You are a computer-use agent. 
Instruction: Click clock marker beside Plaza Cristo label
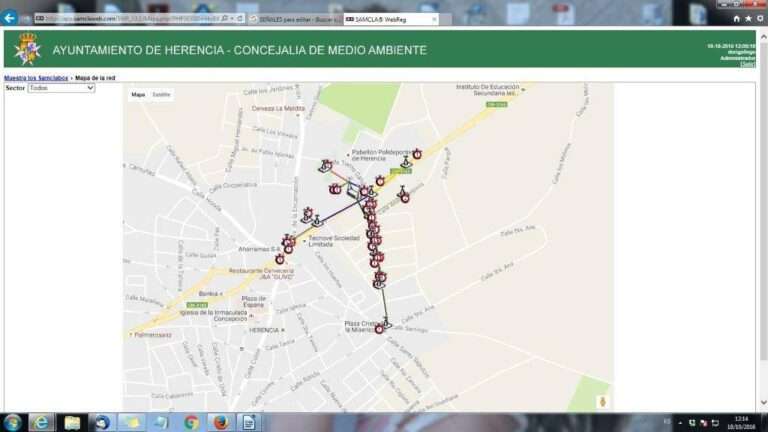point(379,330)
